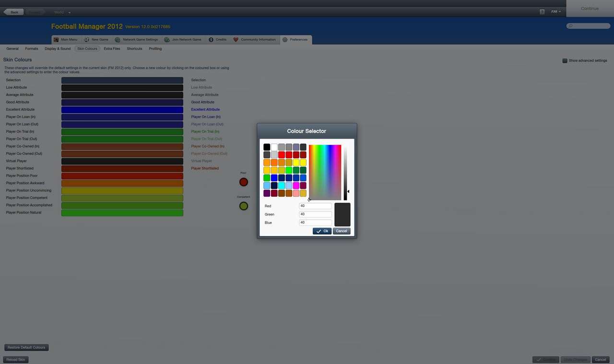Viewport: 614px width, 364px height.
Task: Confirm colour with Ok in Colour Selector
Action: [322, 231]
